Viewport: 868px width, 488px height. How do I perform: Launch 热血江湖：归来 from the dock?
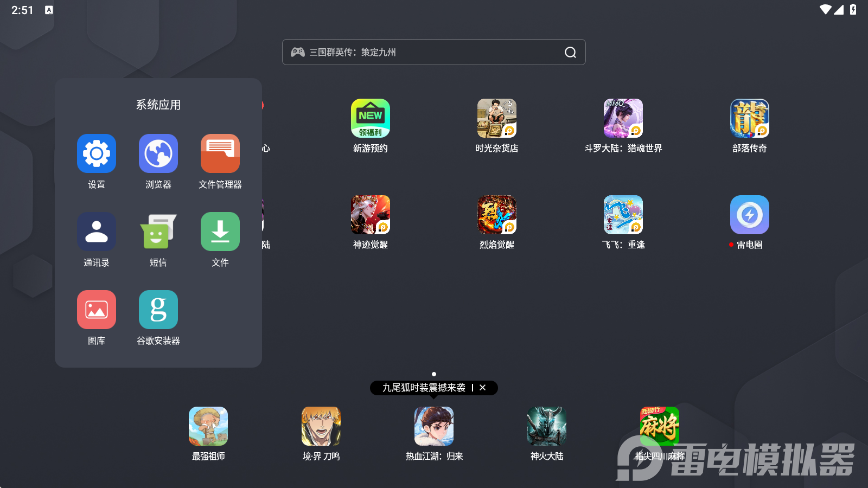click(434, 426)
